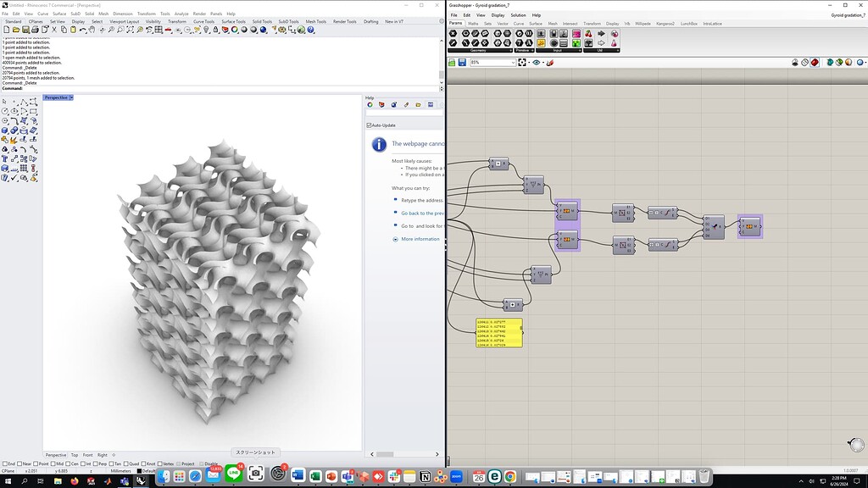Toggle the Auto-Update checkbox in Help panel

(x=370, y=124)
